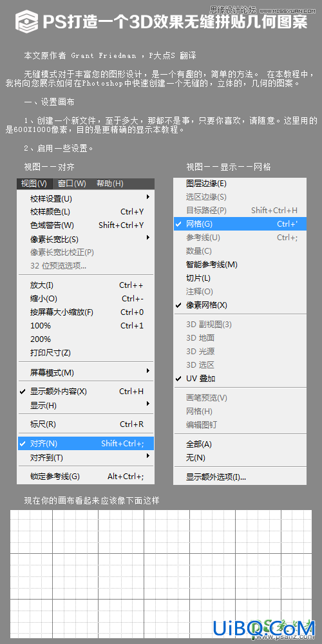
Task: Toggle 智能参考线(M) smart guides
Action: (x=240, y=265)
